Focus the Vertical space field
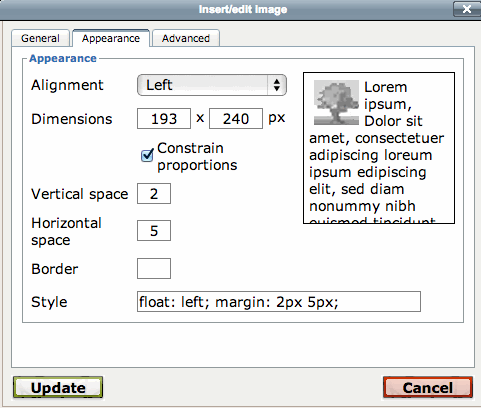This screenshot has width=481, height=408. [154, 193]
